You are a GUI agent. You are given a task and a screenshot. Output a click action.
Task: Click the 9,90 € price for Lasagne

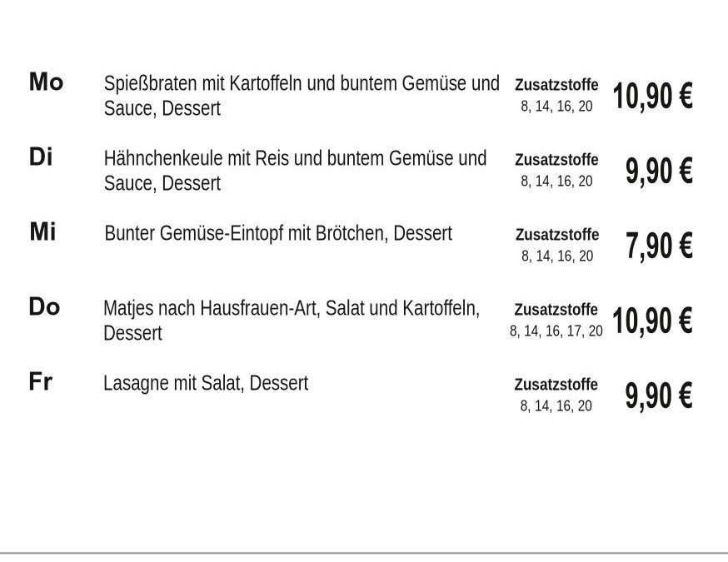658,396
